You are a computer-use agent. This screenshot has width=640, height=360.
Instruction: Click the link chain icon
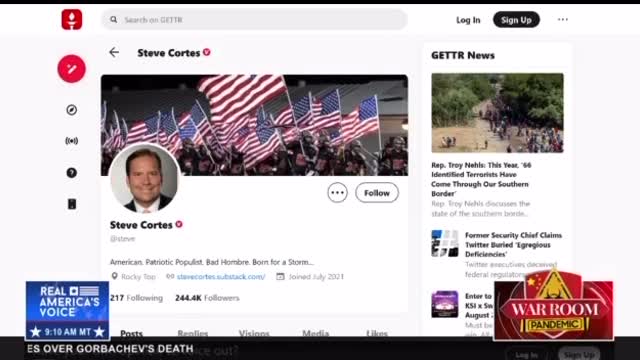pos(170,276)
